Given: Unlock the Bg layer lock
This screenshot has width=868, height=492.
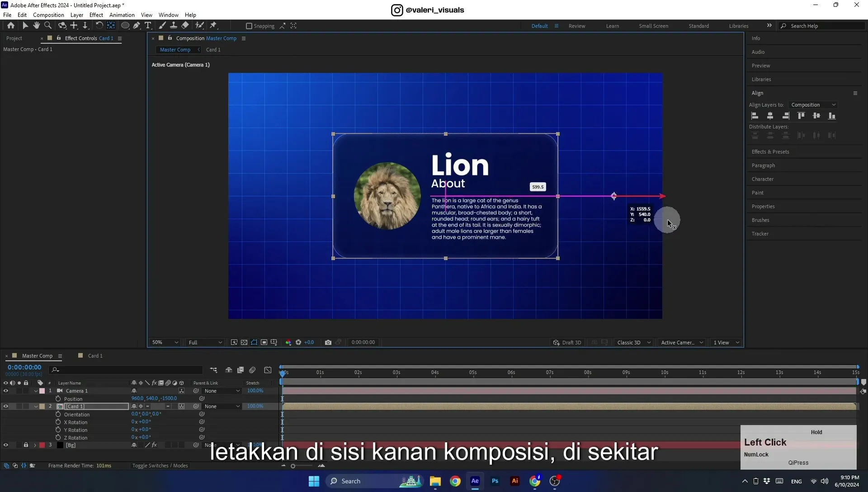Looking at the screenshot, I should (26, 445).
